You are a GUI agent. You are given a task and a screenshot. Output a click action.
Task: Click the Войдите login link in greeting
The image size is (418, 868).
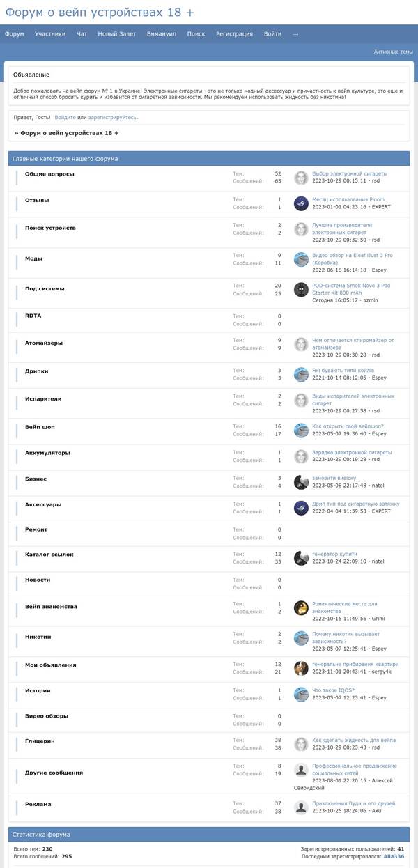coord(65,118)
